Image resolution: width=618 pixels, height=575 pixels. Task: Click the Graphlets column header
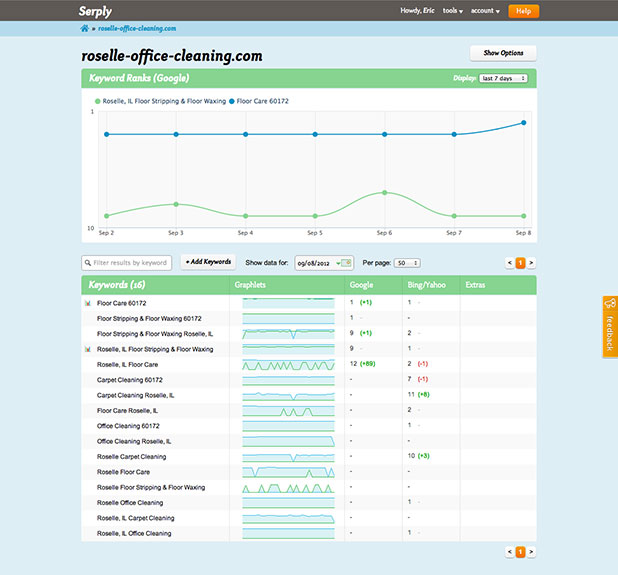[x=250, y=285]
